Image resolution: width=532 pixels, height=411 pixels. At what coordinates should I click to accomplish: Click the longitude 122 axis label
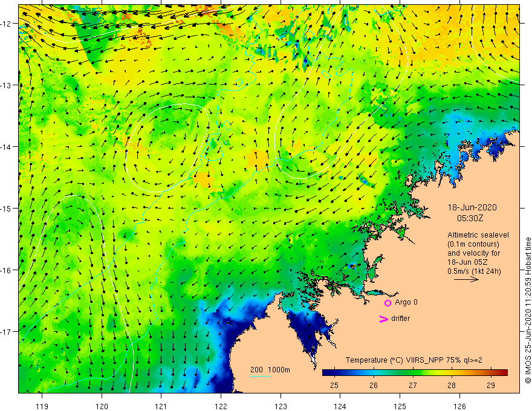(221, 406)
